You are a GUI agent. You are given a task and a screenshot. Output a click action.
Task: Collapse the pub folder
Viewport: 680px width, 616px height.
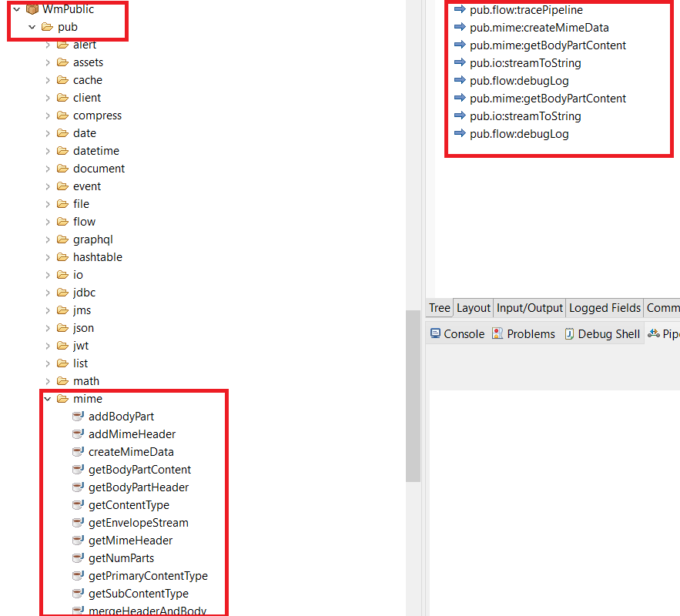32,25
